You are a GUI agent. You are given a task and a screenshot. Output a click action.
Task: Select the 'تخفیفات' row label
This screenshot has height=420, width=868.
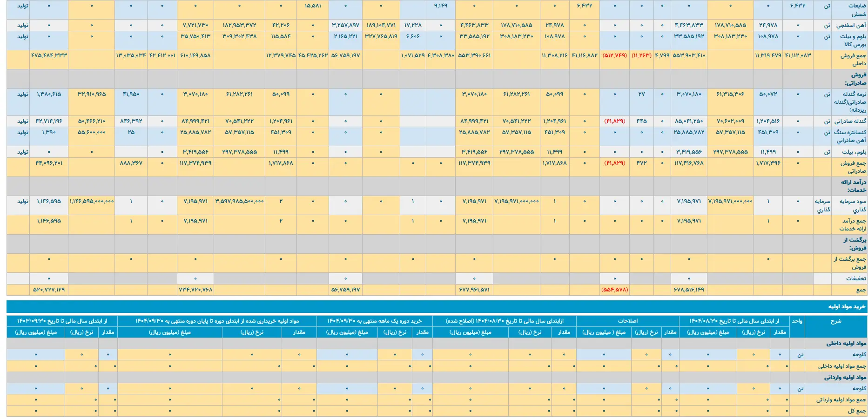pyautogui.click(x=855, y=278)
